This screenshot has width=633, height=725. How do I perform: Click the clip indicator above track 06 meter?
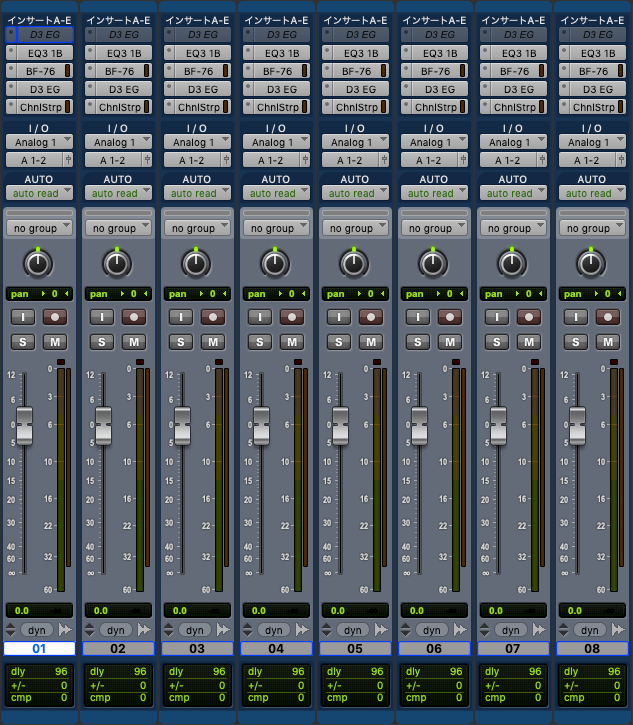tap(456, 361)
